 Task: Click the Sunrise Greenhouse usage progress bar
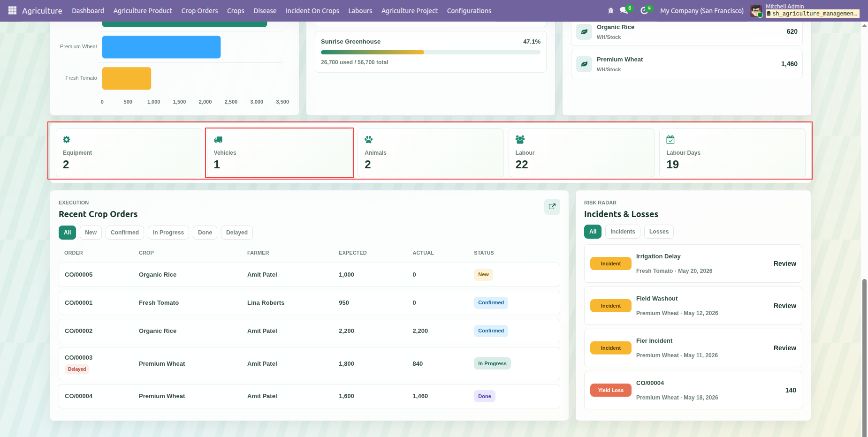coord(431,53)
